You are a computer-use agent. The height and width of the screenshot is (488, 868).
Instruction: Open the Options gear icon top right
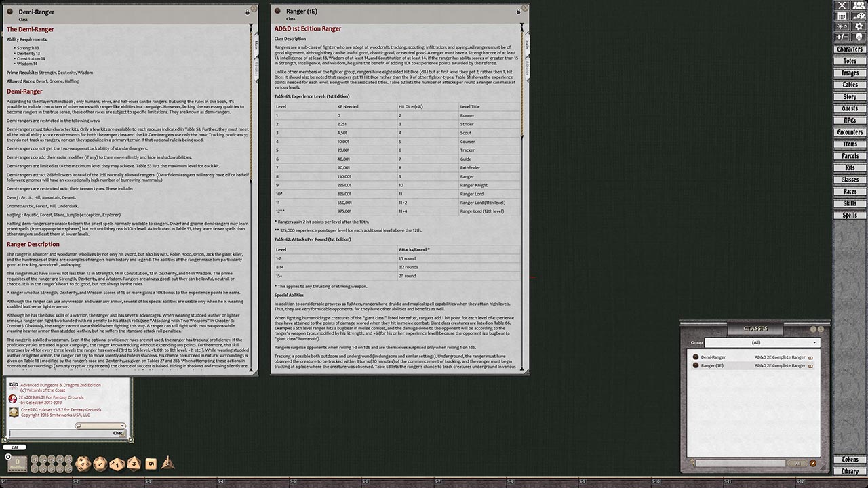coord(859,26)
